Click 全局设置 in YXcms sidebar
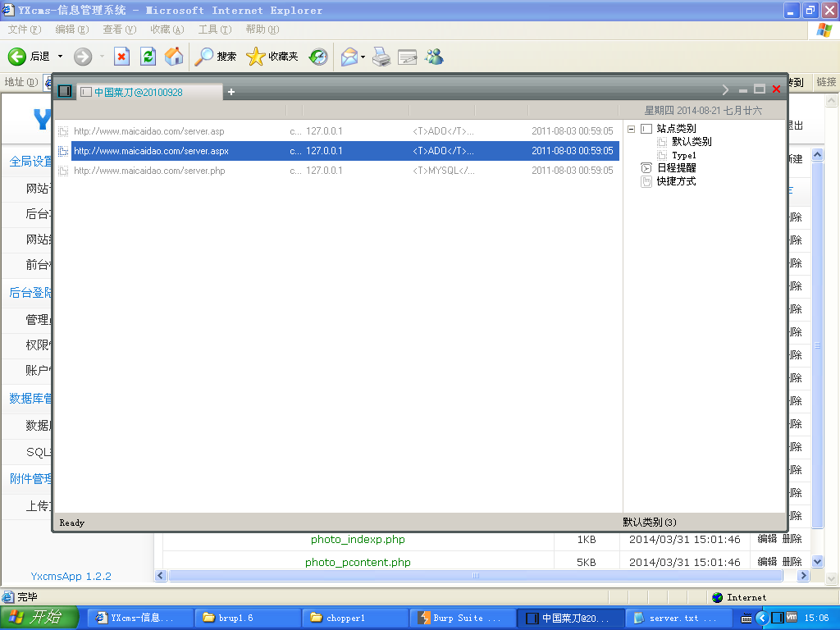Screen dimensions: 840x630 click(30, 162)
